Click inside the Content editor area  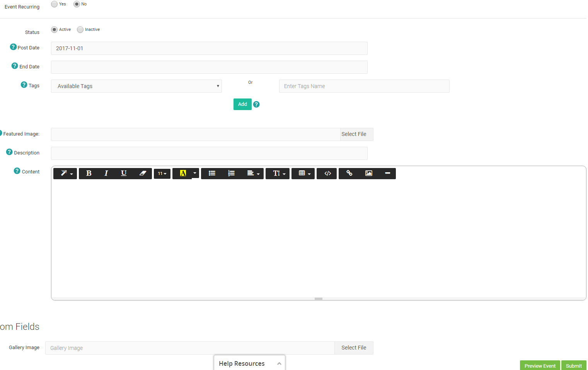(x=319, y=238)
